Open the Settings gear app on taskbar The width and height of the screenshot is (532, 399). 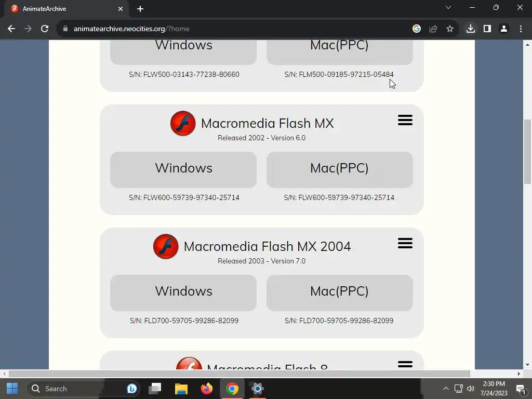coord(258,389)
